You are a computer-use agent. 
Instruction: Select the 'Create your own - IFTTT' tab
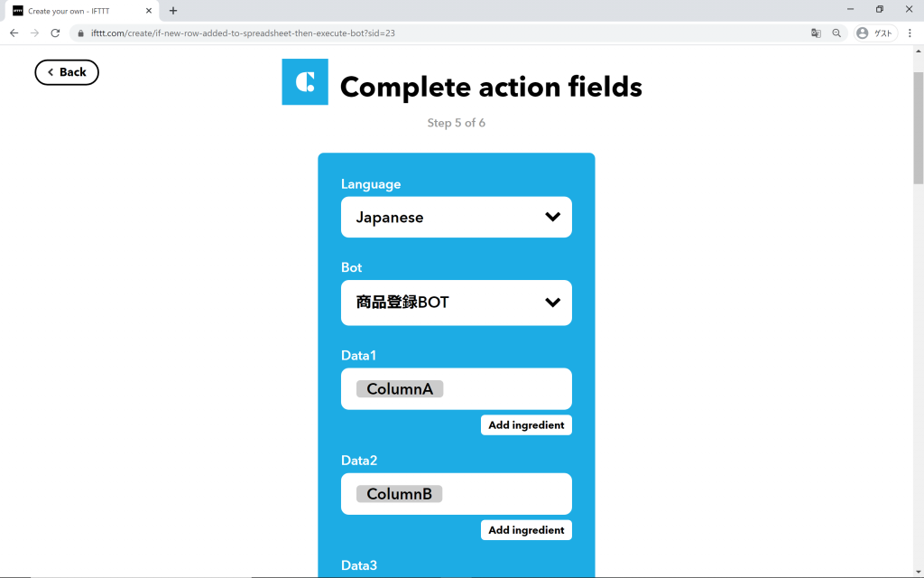pyautogui.click(x=81, y=11)
